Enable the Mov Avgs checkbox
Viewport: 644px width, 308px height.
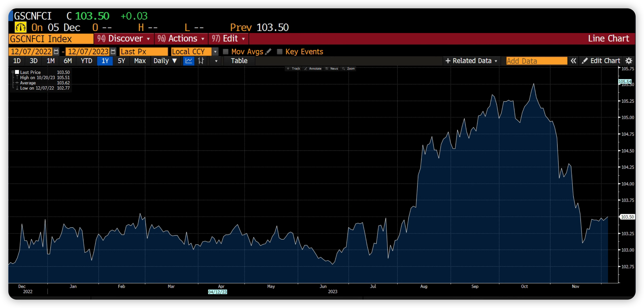(x=226, y=52)
